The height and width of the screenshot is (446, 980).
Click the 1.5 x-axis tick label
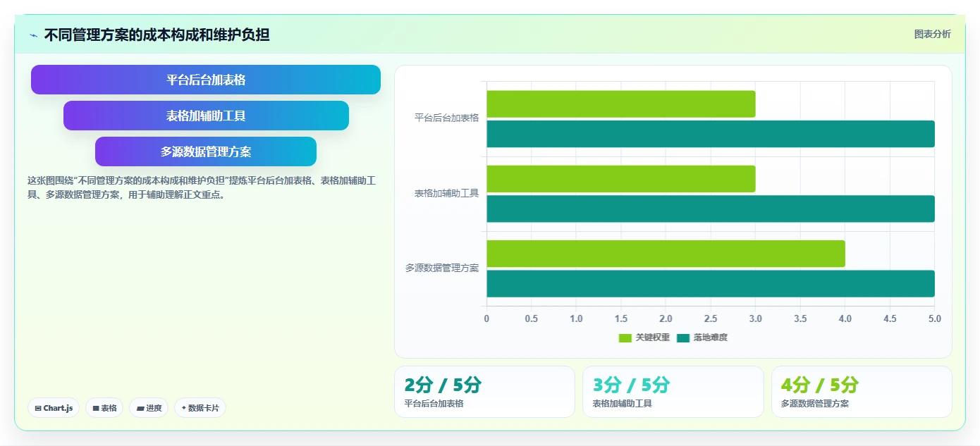tap(621, 318)
